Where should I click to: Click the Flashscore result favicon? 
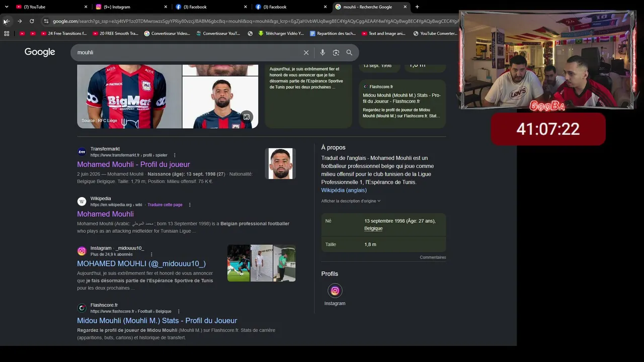(x=82, y=308)
